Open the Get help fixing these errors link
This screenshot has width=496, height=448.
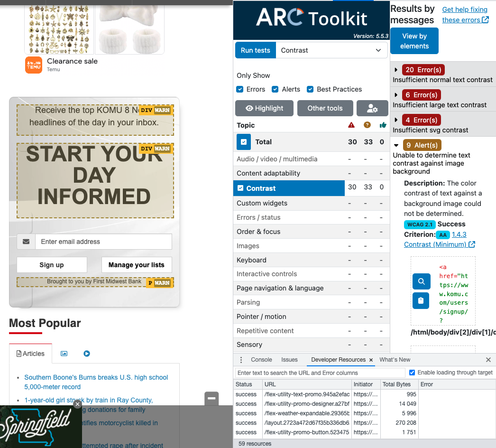tap(465, 14)
